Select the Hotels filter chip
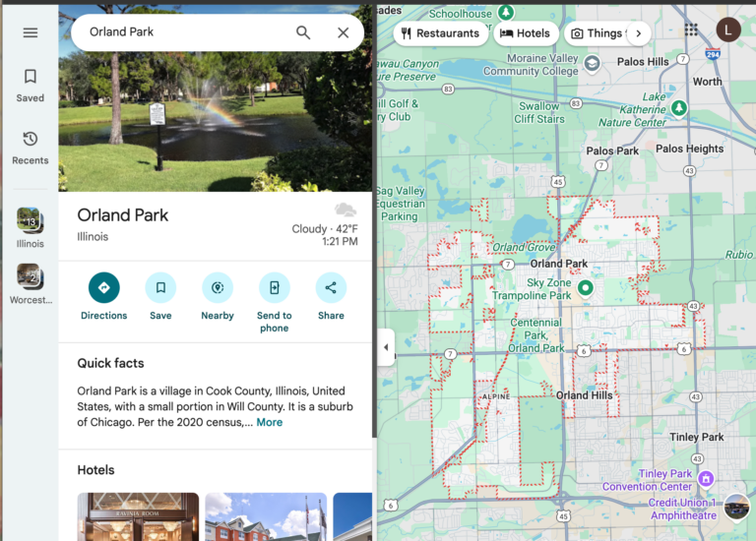This screenshot has width=756, height=541. [525, 33]
